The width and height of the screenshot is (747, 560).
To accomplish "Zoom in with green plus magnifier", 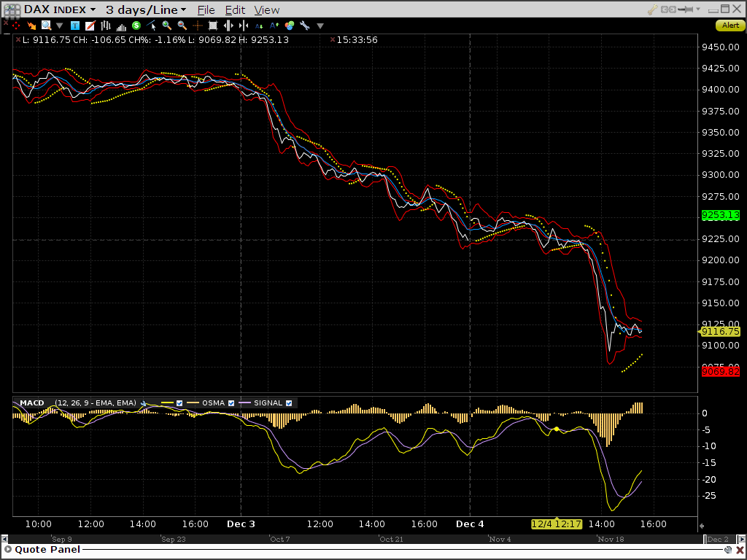I will (167, 26).
